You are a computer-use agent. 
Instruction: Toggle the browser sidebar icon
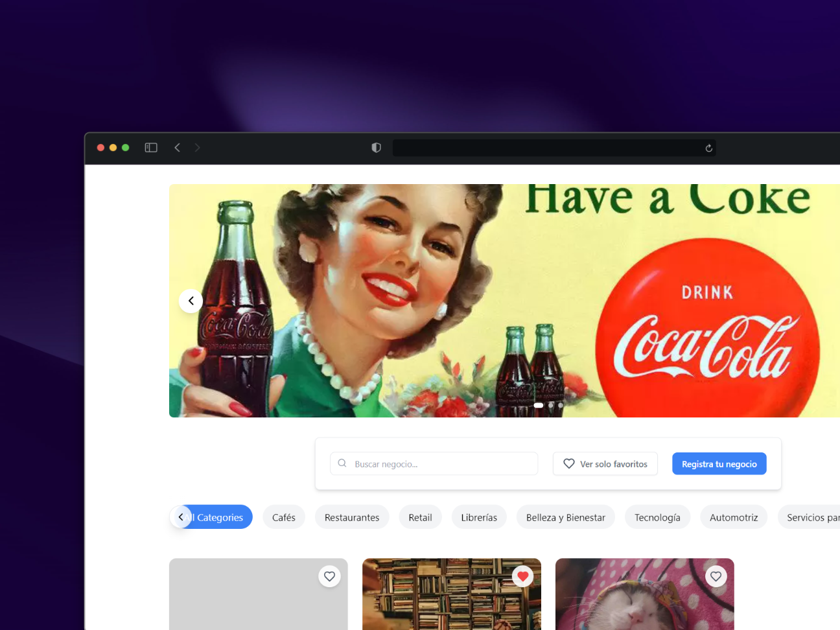(x=151, y=148)
